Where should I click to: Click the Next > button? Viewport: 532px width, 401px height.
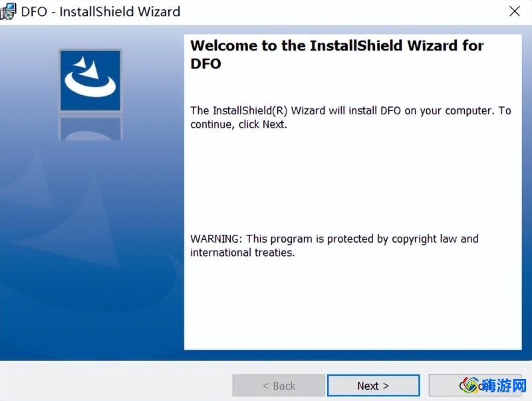(x=374, y=386)
